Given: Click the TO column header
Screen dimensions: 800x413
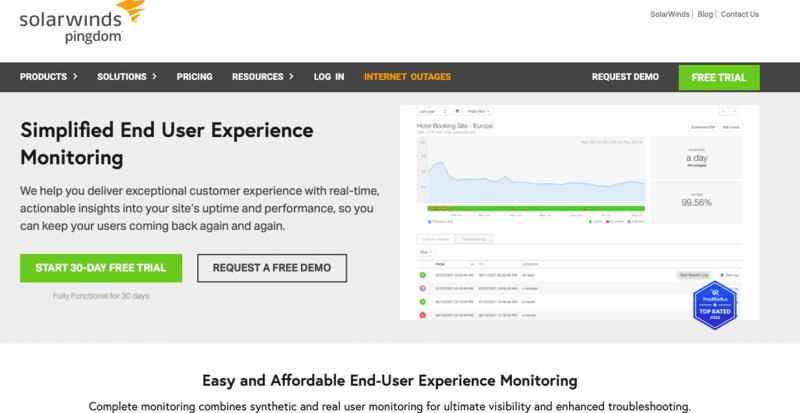Looking at the screenshot, I should coord(482,264).
